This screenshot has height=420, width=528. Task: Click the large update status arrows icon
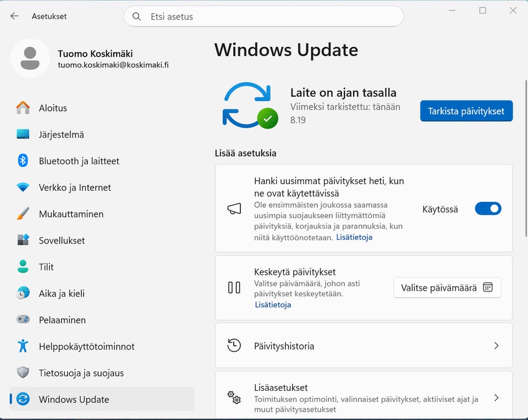click(250, 105)
